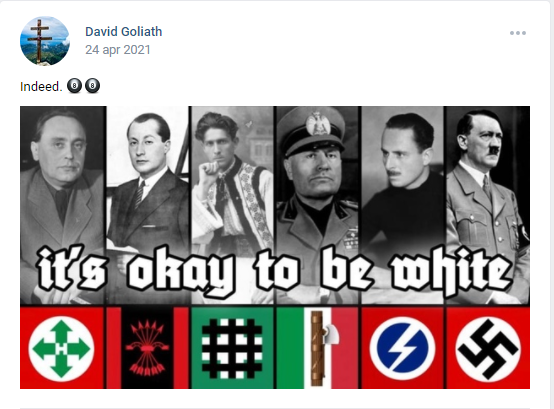The image size is (554, 409).
Task: Click the second 8-ball emoji
Action: click(x=93, y=86)
